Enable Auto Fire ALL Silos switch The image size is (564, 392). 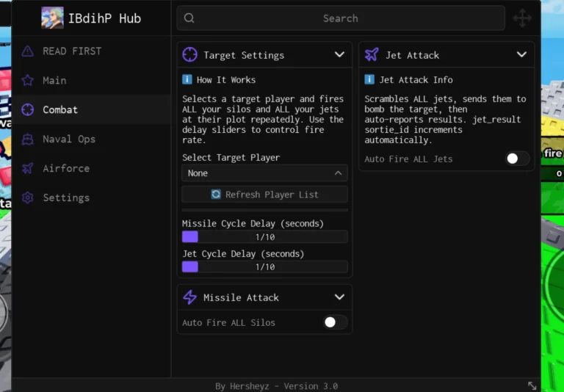pos(335,322)
